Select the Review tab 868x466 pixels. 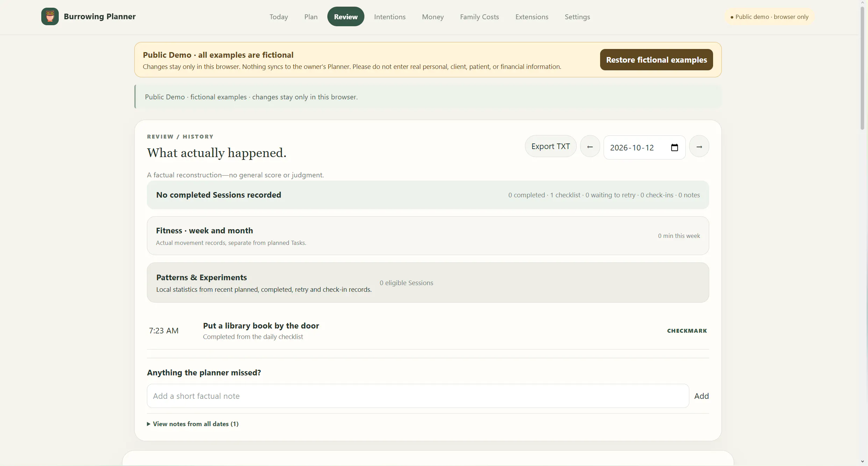(346, 17)
